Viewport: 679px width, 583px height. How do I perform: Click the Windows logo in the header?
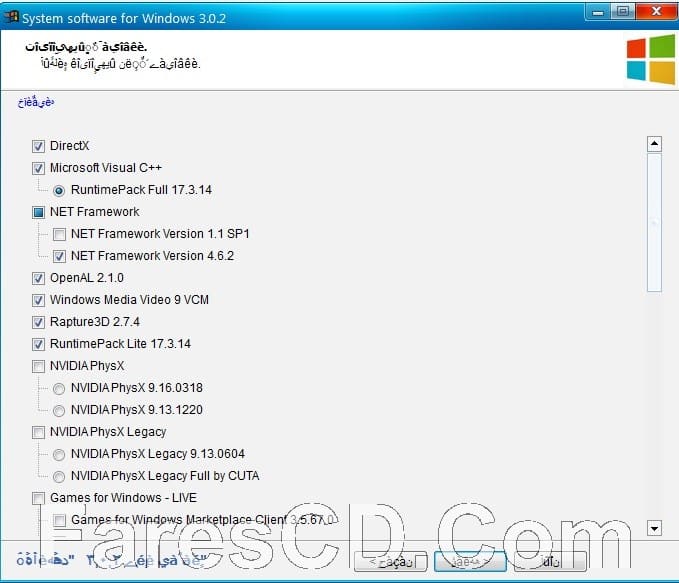coord(650,60)
